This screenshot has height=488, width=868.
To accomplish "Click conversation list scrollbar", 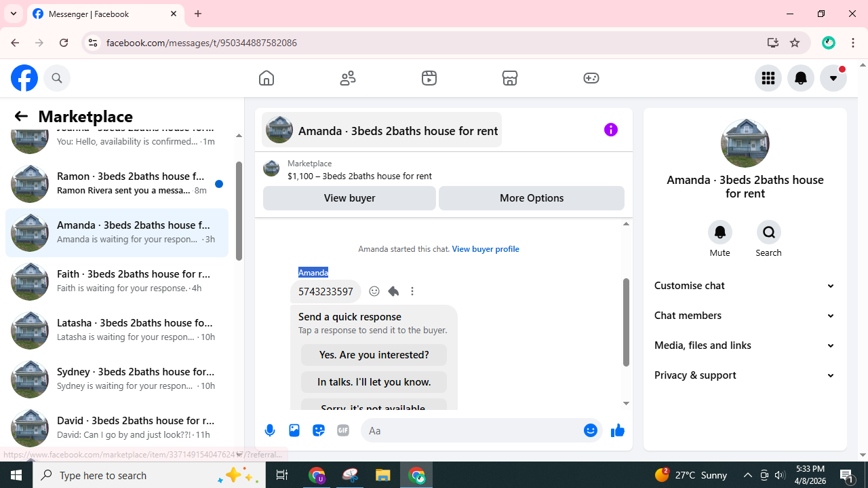I will click(239, 210).
